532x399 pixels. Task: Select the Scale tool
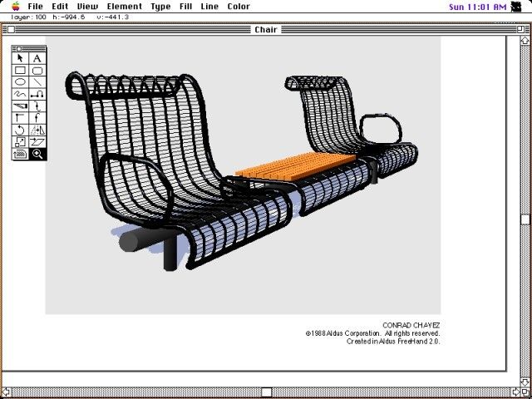tap(20, 142)
